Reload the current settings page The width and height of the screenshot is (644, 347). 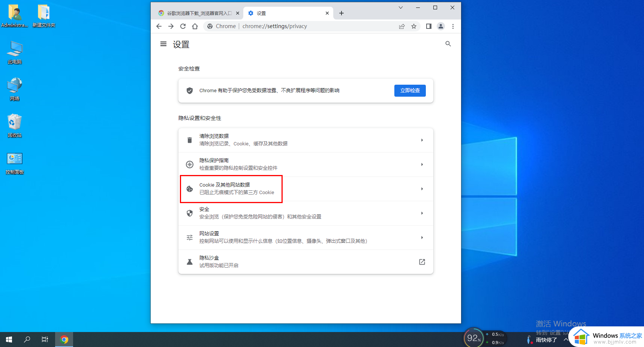click(183, 26)
